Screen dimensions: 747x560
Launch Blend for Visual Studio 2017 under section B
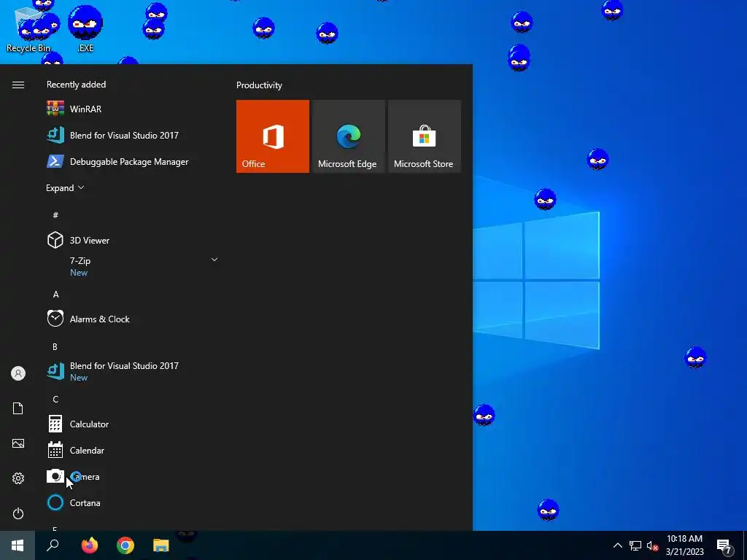pos(132,371)
